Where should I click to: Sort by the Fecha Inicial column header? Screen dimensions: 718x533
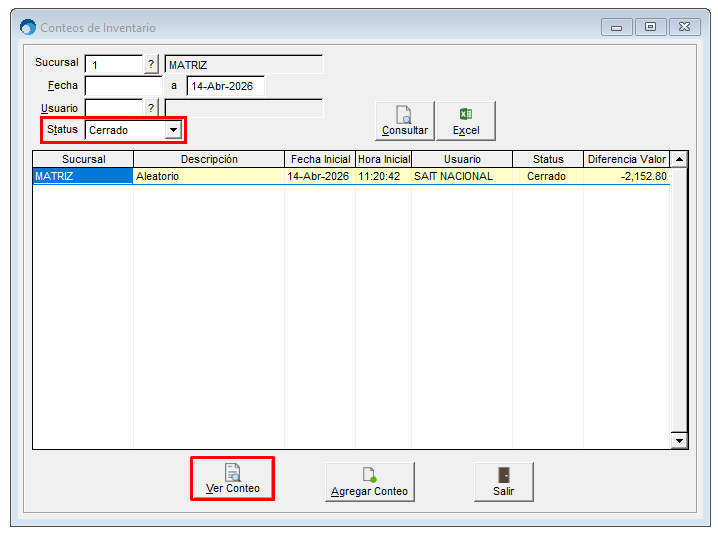[x=320, y=159]
